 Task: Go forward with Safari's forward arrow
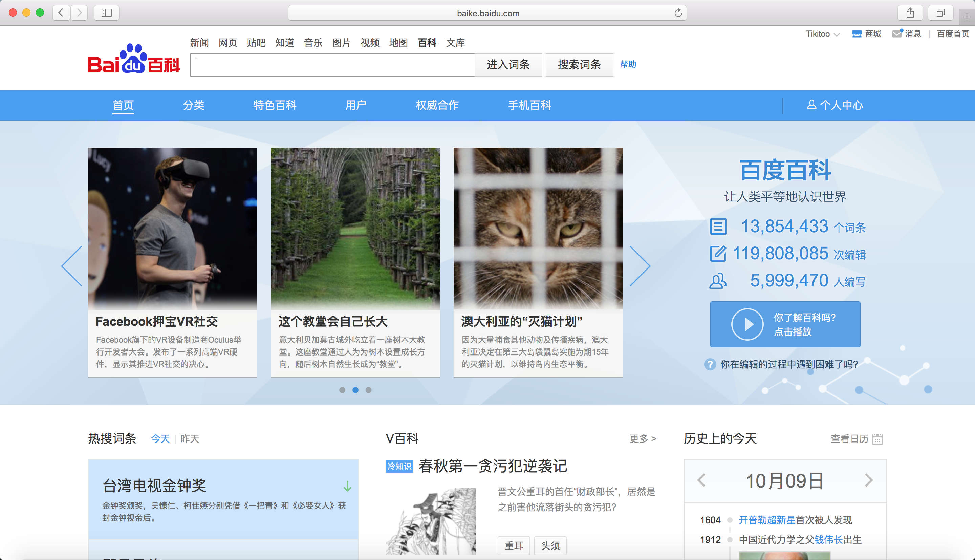79,13
